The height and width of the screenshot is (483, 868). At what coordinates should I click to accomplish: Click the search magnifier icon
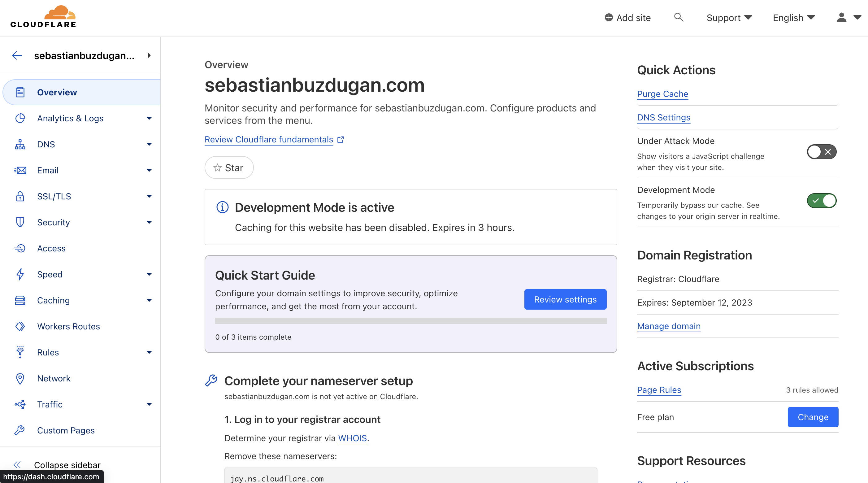click(x=678, y=18)
